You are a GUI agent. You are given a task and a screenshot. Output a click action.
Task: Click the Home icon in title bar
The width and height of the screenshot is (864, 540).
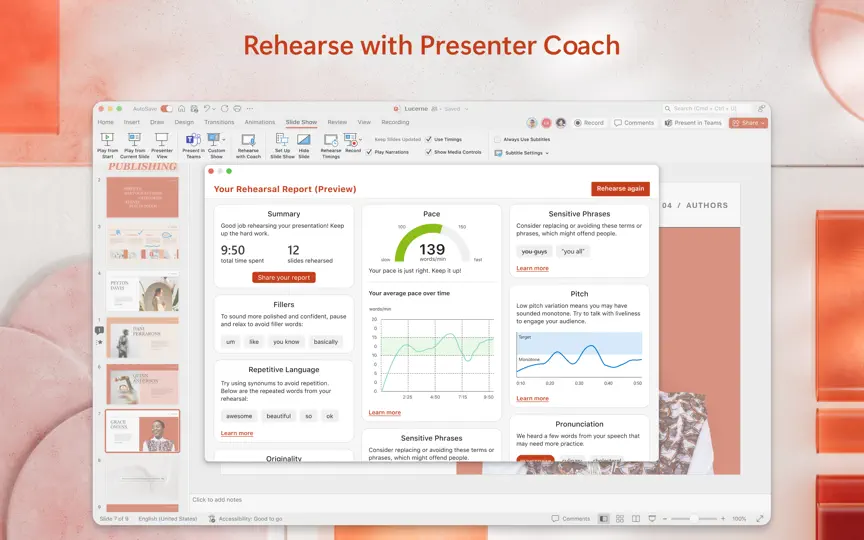click(x=181, y=109)
